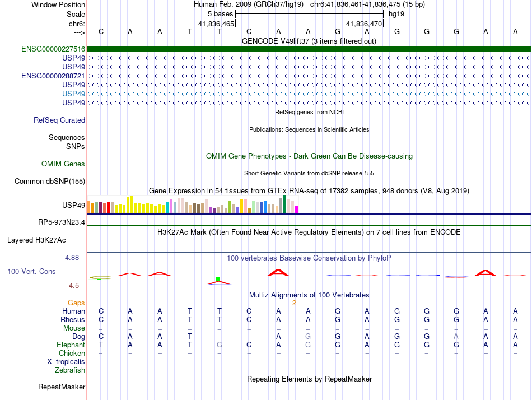Select the Human species row label
The image size is (532, 400).
point(73,311)
